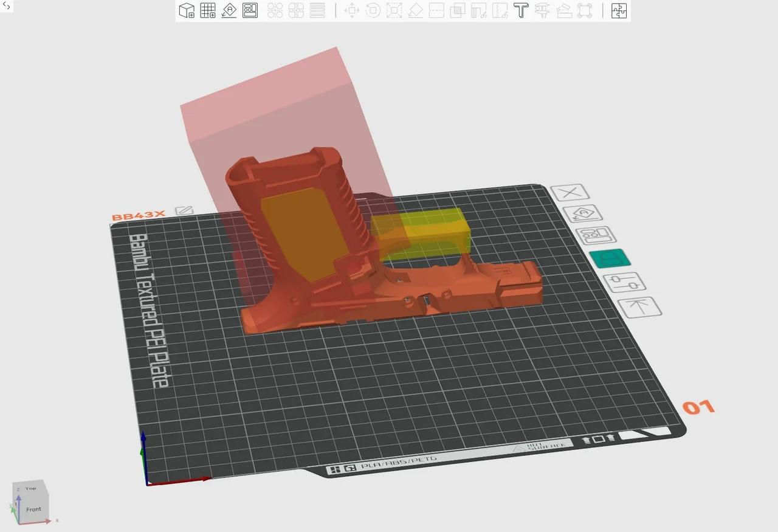Select the Scale tool
Screen dimensions: 778x532
click(x=394, y=10)
